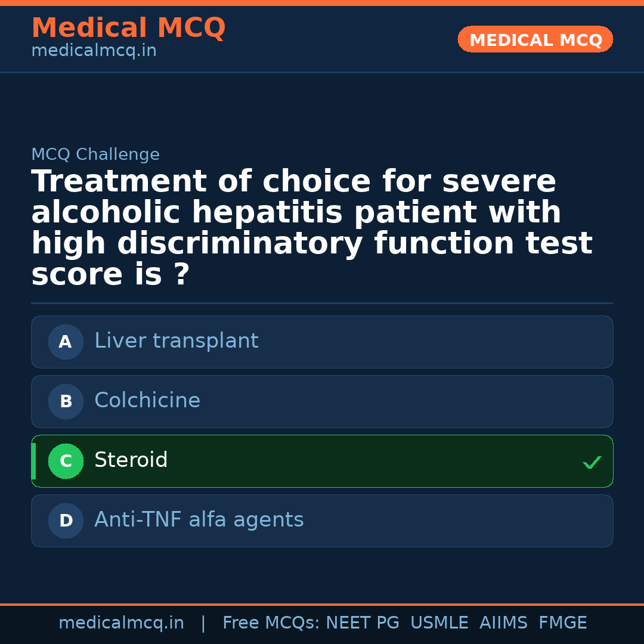644x644 pixels.
Task: Click the alcoholic hepatitis question text
Action: 311,228
